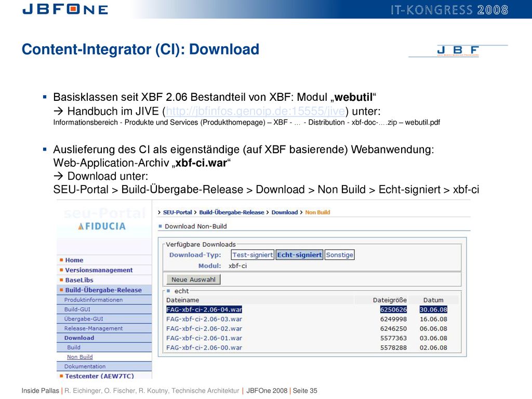Select date 16.06.08 cell
532x399 pixels.
[433, 319]
